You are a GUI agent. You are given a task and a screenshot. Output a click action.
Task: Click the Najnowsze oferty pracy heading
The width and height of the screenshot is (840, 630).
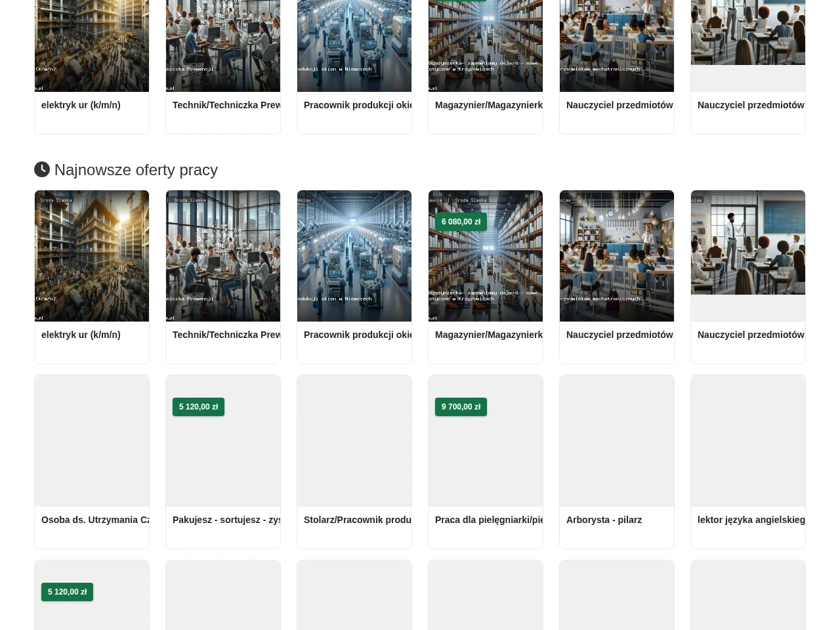(x=126, y=170)
